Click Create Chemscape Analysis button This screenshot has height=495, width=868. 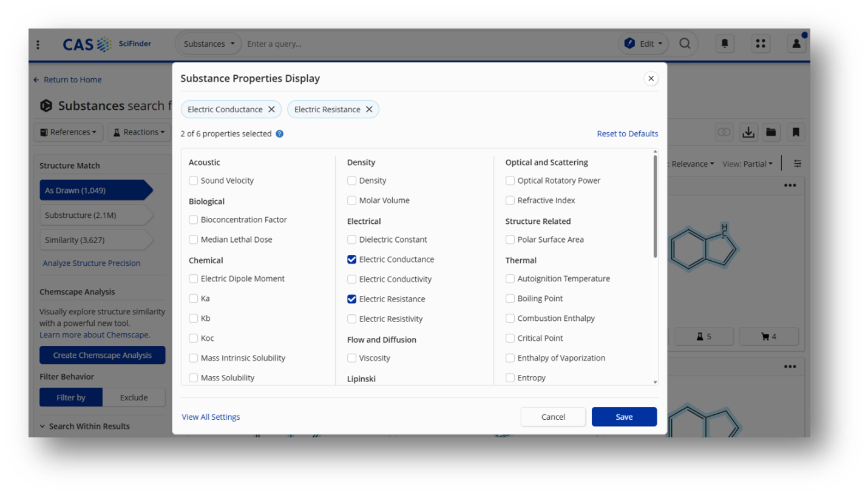102,355
